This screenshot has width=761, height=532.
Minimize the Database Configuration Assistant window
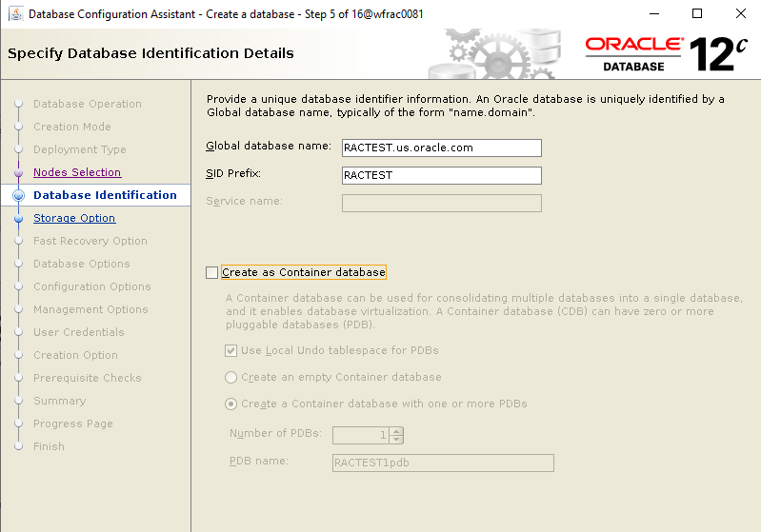point(654,13)
